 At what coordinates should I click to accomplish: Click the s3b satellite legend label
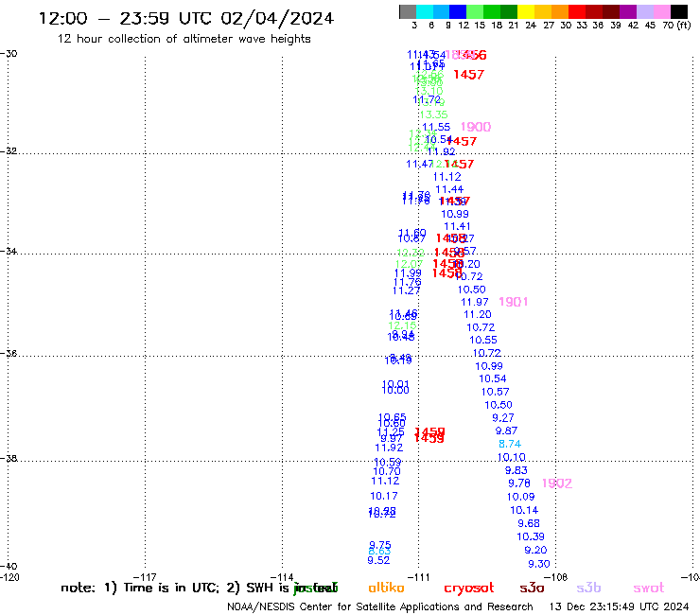pyautogui.click(x=588, y=588)
